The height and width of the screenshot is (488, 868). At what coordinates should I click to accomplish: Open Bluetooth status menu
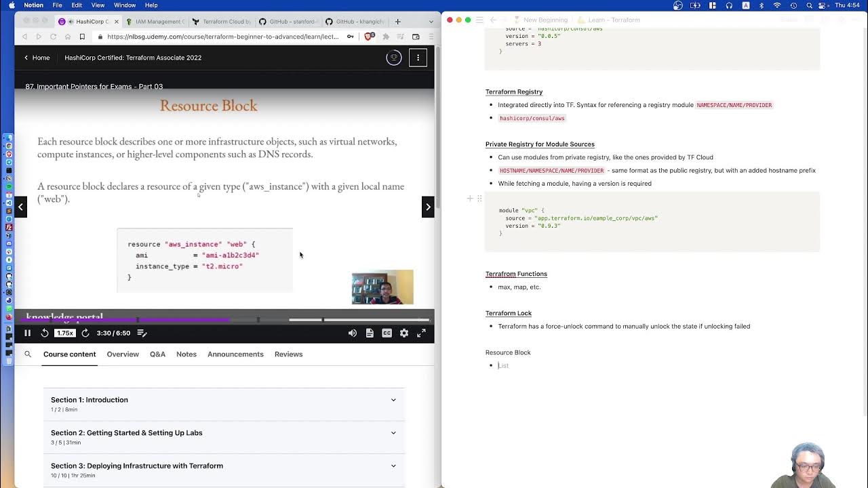(761, 5)
